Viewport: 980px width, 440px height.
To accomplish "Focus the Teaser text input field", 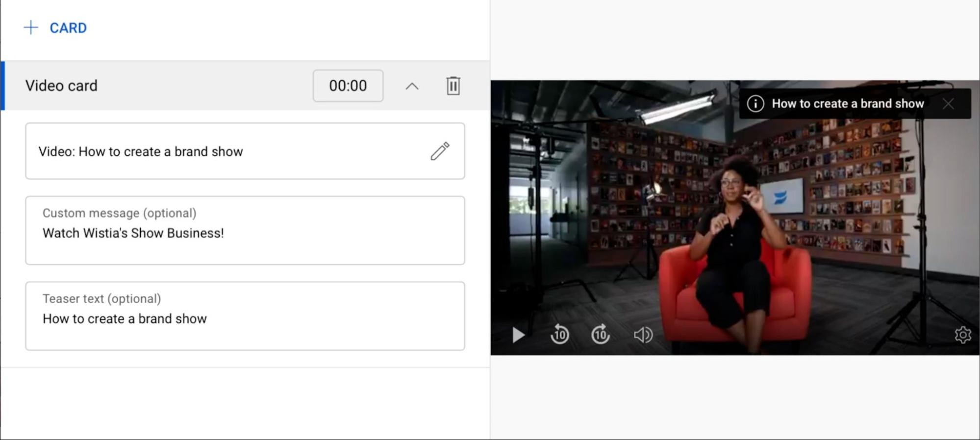I will click(245, 316).
